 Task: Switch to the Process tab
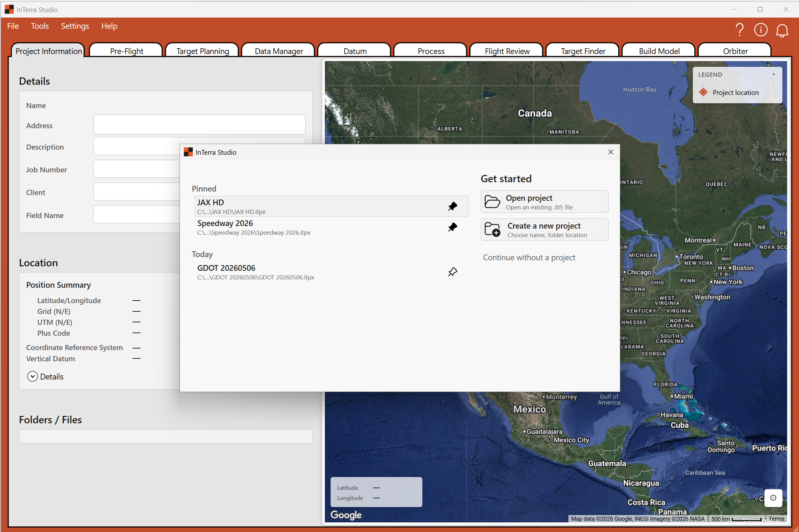(x=431, y=50)
